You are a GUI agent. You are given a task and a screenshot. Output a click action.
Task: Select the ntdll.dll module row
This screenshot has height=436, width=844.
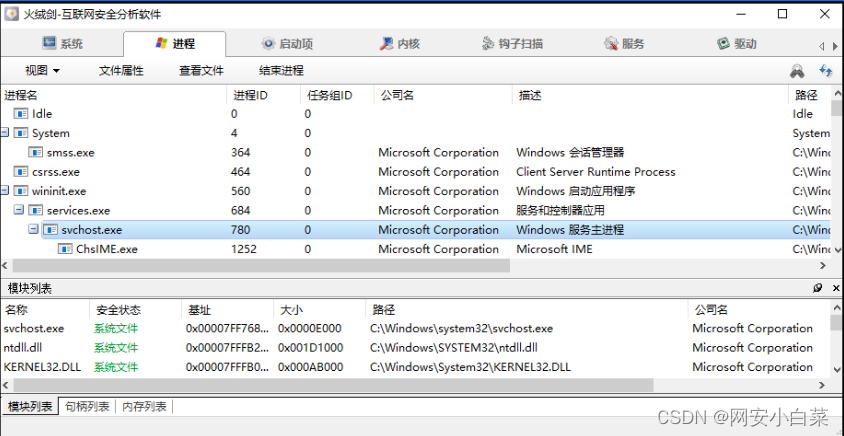tap(416, 348)
